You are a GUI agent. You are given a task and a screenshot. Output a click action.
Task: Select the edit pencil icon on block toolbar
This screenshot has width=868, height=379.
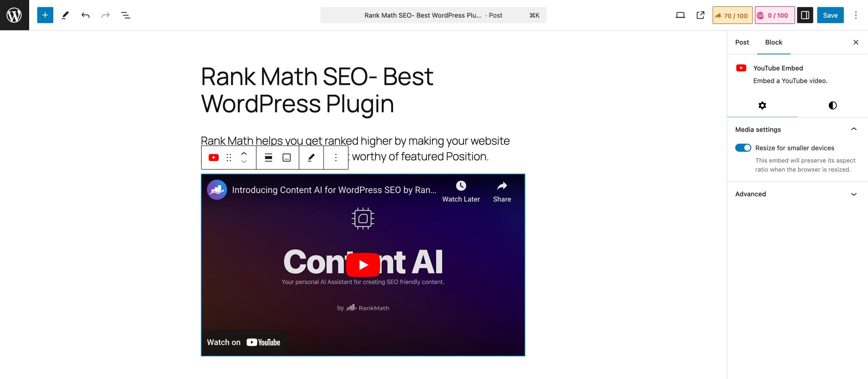pos(311,157)
